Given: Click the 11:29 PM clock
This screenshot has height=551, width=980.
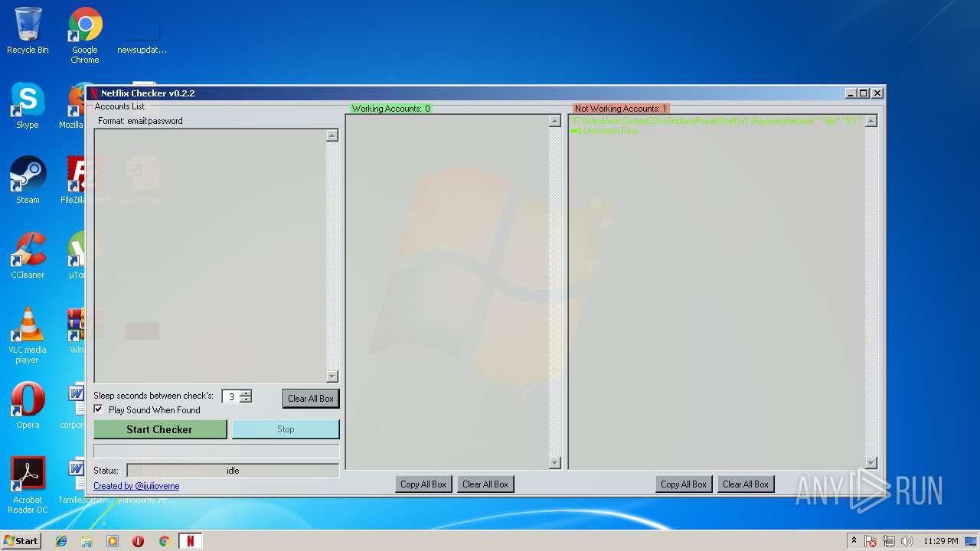Looking at the screenshot, I should point(940,541).
